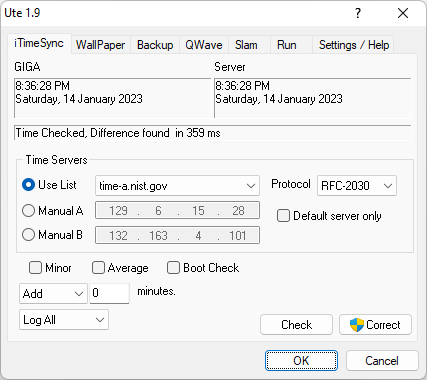This screenshot has width=427, height=380.
Task: Confirm with the OK button
Action: [301, 361]
